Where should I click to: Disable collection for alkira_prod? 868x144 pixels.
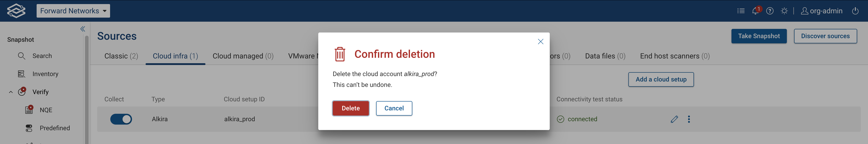[121, 119]
